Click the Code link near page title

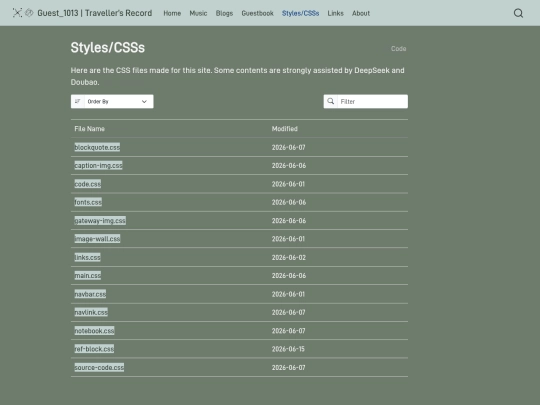coord(398,49)
